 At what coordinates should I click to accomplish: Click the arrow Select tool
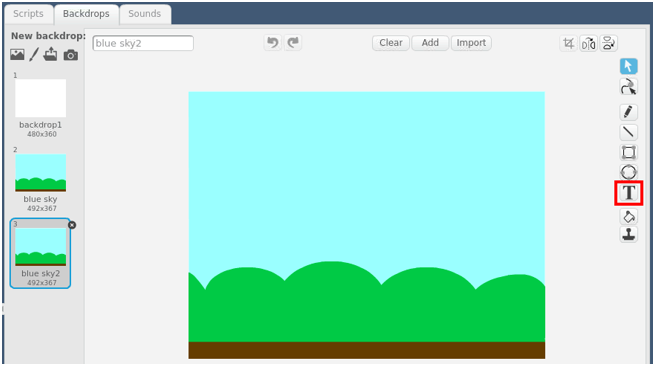pyautogui.click(x=628, y=66)
